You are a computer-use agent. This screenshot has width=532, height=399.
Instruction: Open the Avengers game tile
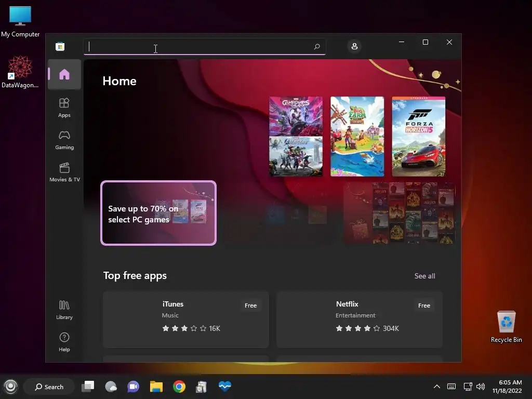click(x=296, y=156)
